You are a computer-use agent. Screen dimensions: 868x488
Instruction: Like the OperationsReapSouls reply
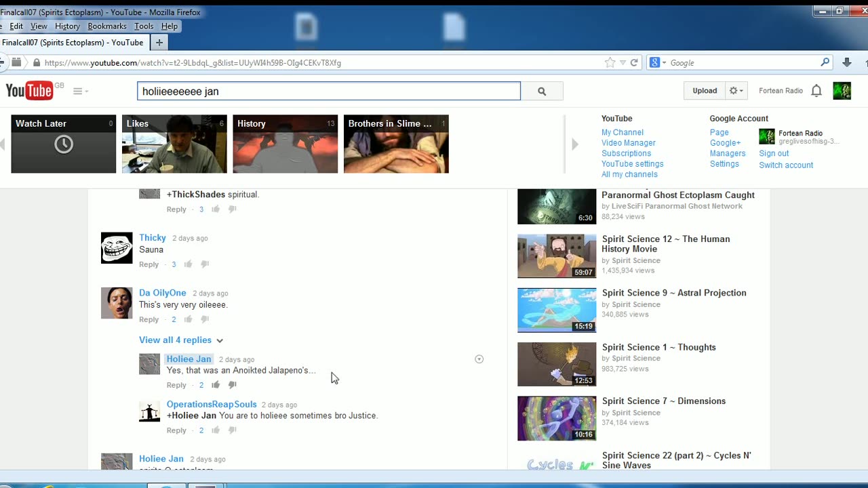tap(216, 430)
